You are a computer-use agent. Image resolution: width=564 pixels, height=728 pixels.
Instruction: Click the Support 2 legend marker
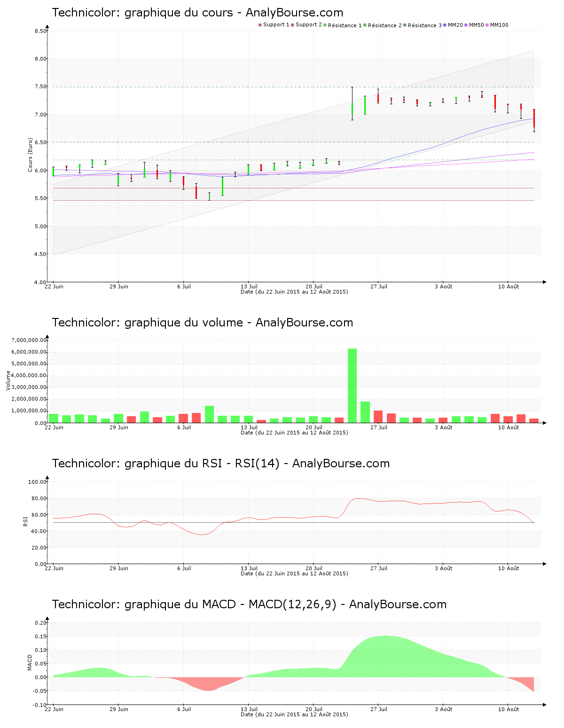(x=293, y=24)
